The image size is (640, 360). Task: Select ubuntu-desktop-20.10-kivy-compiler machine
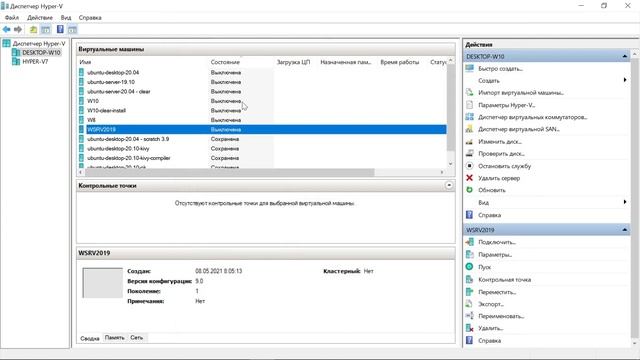click(262, 158)
